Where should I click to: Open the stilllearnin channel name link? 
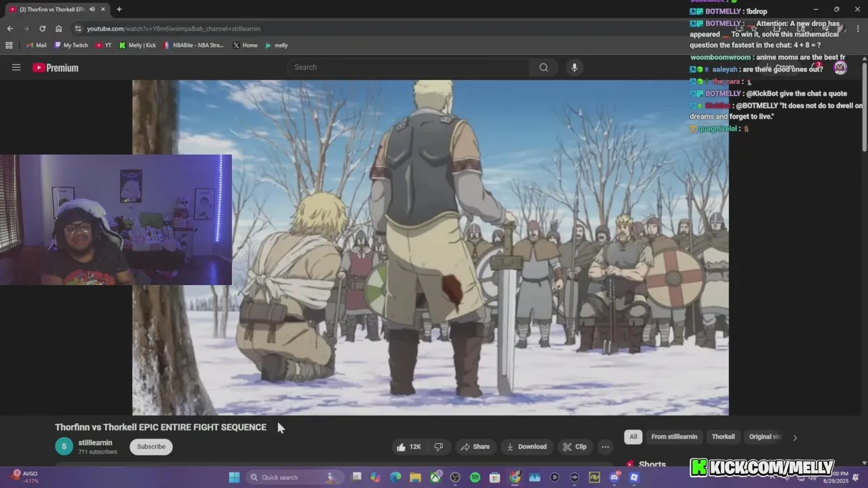[96, 443]
